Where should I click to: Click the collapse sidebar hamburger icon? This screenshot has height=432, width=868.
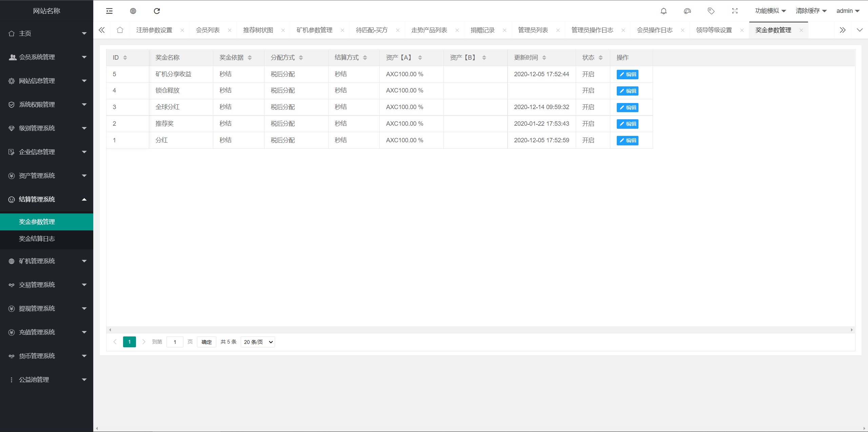click(x=109, y=11)
